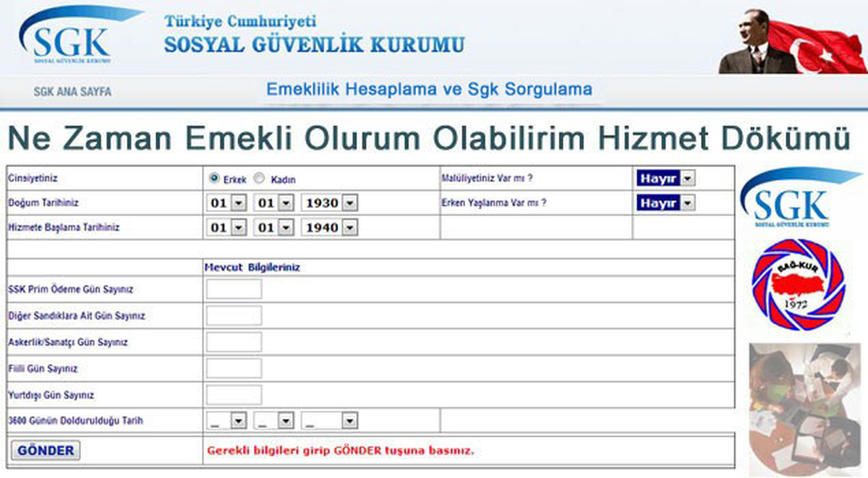The image size is (868, 478).
Task: Select Erkek gender radio button
Action: pyautogui.click(x=214, y=178)
